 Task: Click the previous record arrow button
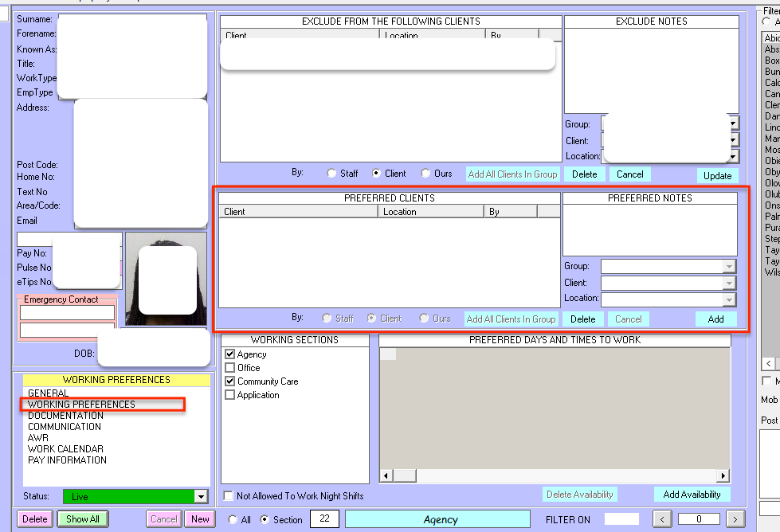coord(661,519)
